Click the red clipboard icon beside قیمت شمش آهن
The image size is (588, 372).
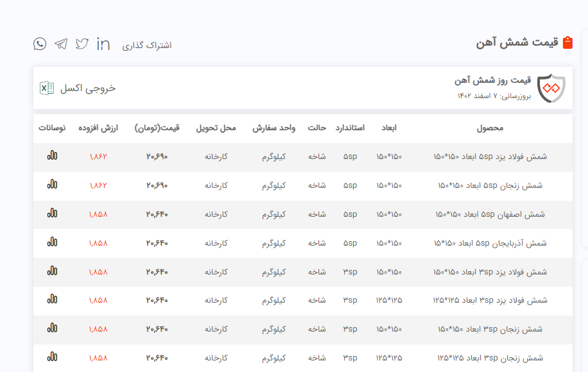click(x=567, y=43)
